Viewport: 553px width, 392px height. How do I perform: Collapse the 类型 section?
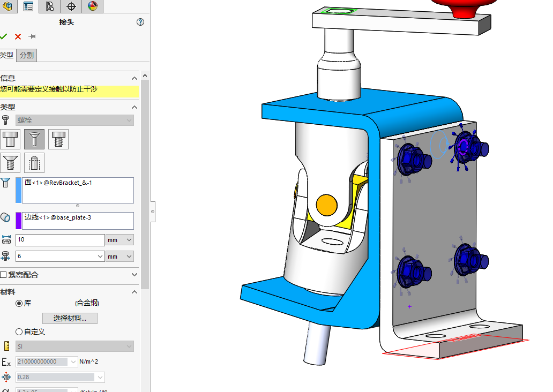click(x=134, y=107)
